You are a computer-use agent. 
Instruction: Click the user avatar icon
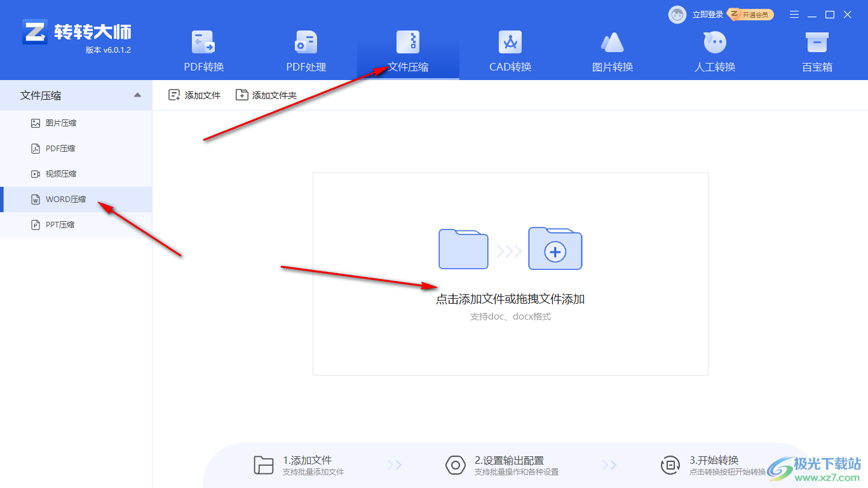[x=677, y=15]
